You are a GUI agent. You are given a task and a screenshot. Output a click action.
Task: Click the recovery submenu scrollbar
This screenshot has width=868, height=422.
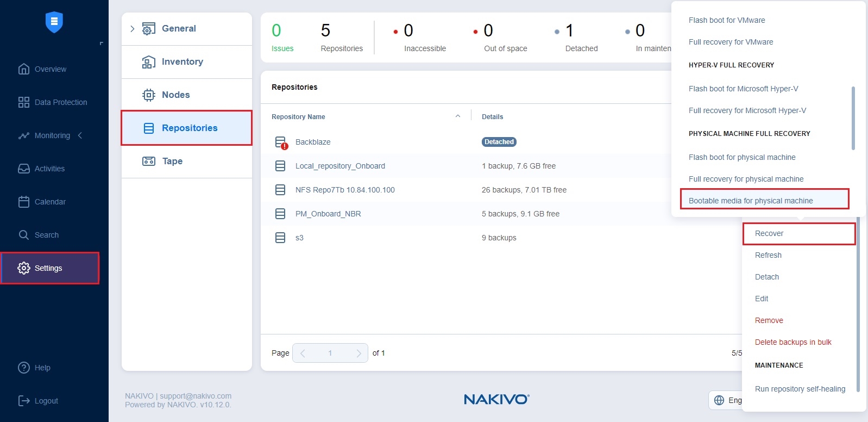(x=853, y=118)
